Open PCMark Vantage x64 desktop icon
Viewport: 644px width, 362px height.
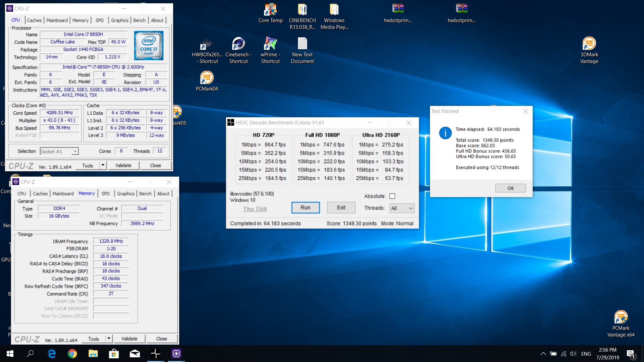pyautogui.click(x=621, y=324)
